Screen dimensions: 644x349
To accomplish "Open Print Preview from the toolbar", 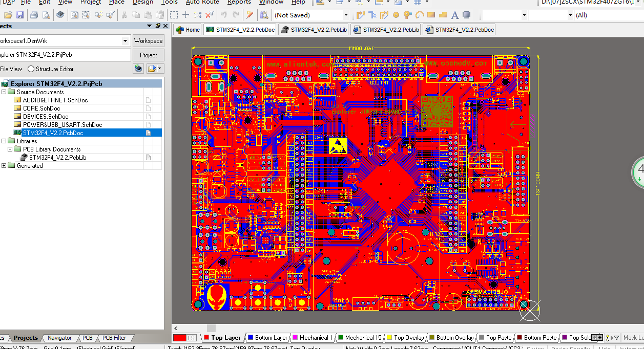I will tap(46, 15).
